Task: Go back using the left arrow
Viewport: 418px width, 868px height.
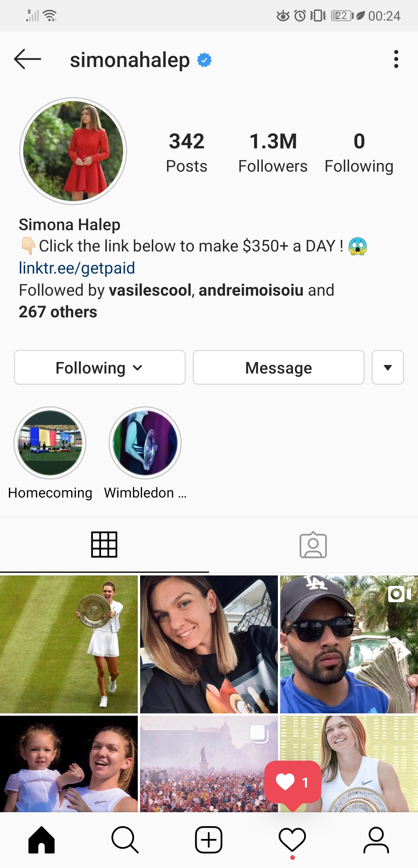Action: 27,59
